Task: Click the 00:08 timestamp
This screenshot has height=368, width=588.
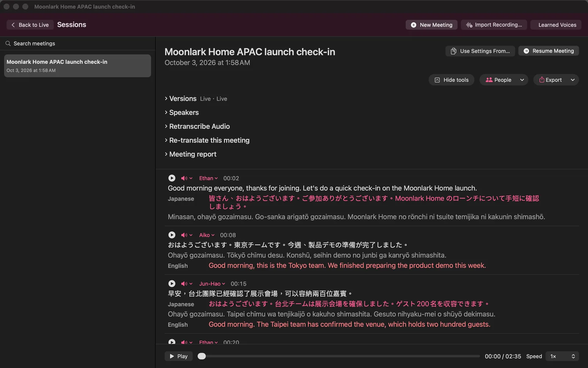Action: (228, 235)
